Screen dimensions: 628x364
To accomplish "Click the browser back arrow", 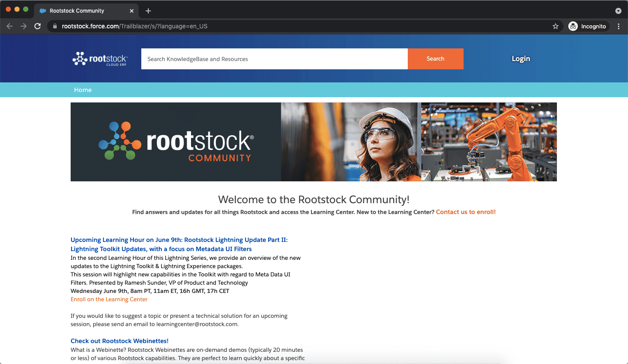I will click(10, 26).
